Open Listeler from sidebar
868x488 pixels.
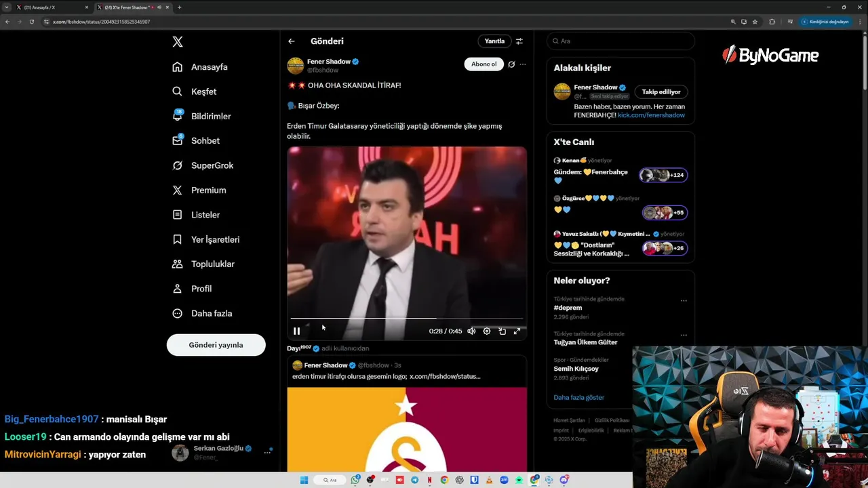tap(196, 215)
